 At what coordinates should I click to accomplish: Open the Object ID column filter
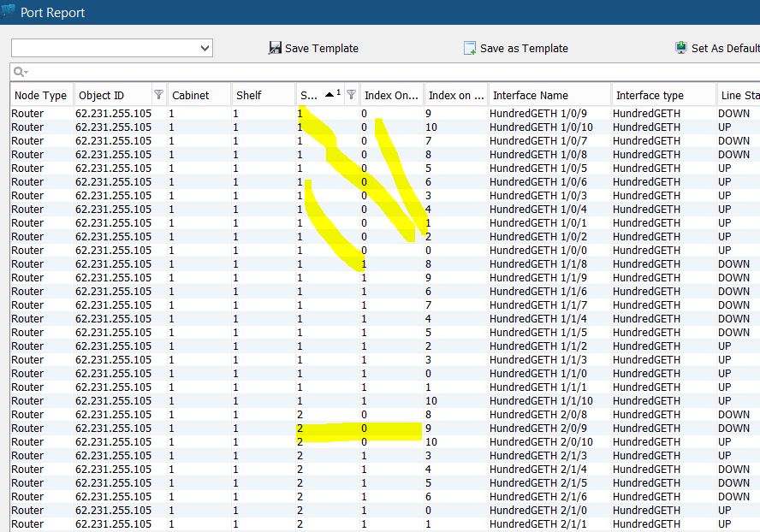(x=158, y=95)
